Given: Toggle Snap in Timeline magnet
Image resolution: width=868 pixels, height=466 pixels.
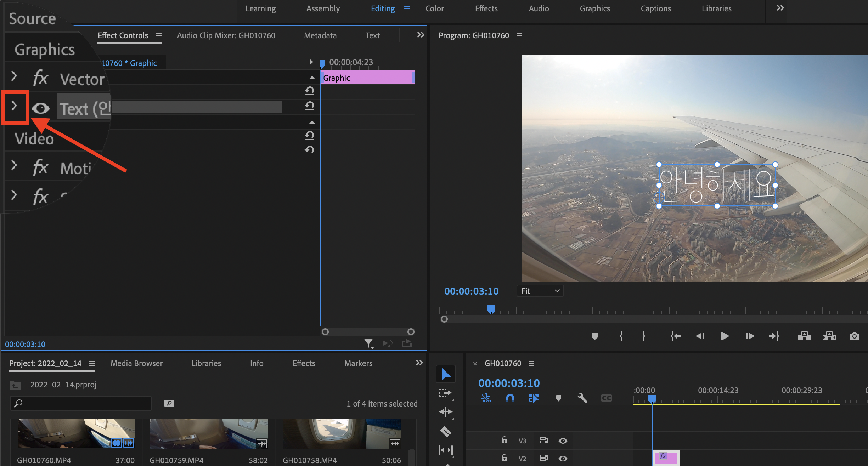Looking at the screenshot, I should click(510, 398).
